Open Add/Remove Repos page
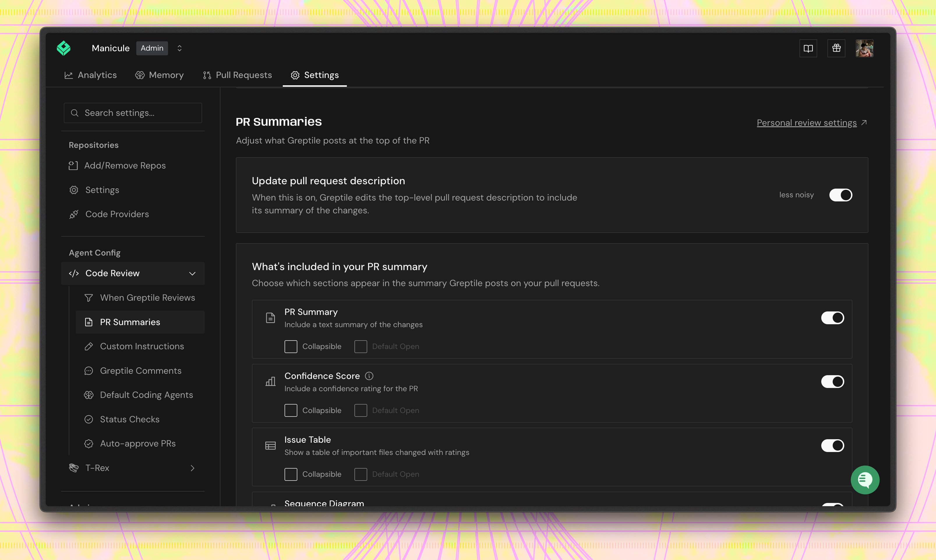936x560 pixels. 133,166
